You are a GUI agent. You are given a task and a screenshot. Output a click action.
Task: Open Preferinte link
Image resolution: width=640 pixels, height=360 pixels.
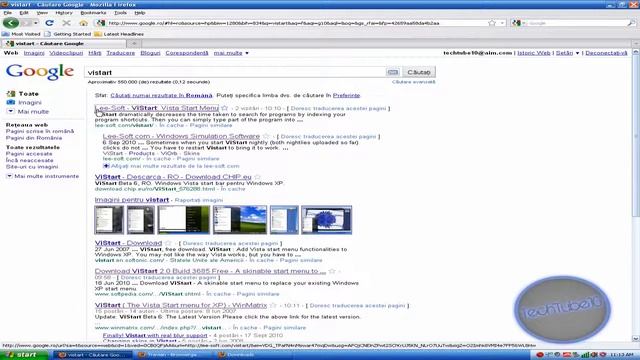coord(347,96)
